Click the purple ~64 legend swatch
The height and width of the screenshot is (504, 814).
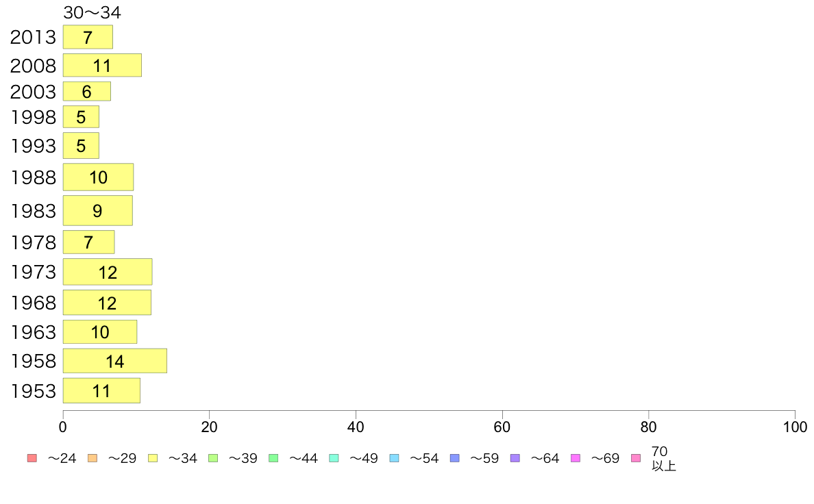(515, 458)
